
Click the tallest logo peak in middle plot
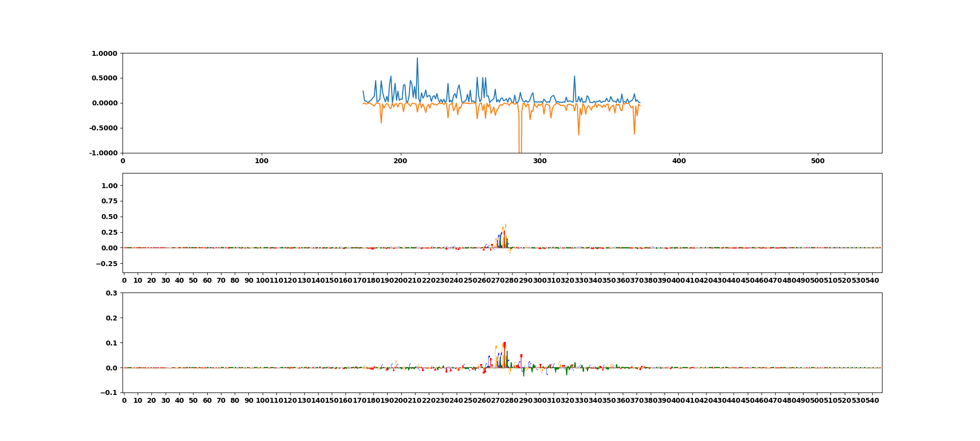click(505, 225)
